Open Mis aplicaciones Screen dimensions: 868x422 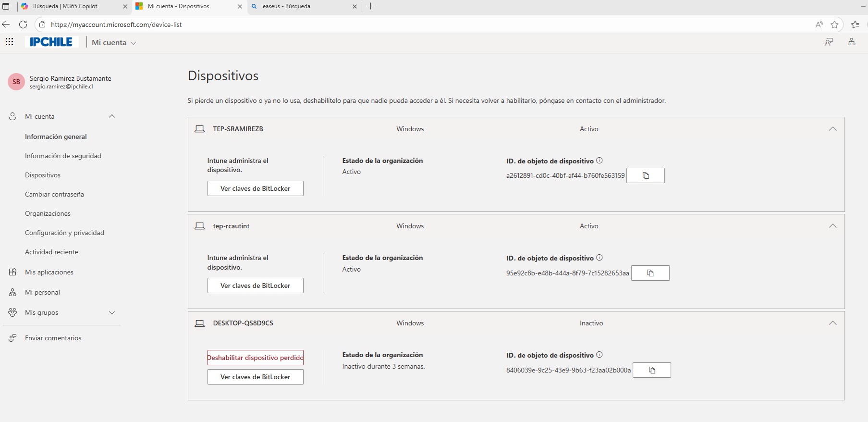click(49, 272)
